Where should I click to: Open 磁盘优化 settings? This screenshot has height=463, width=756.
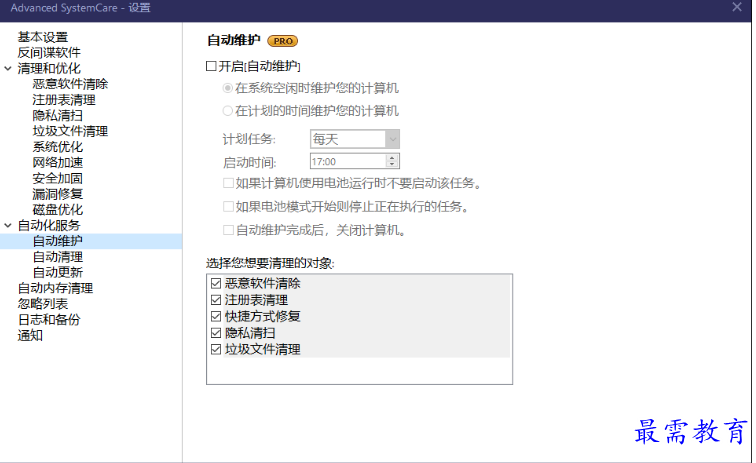tap(58, 210)
